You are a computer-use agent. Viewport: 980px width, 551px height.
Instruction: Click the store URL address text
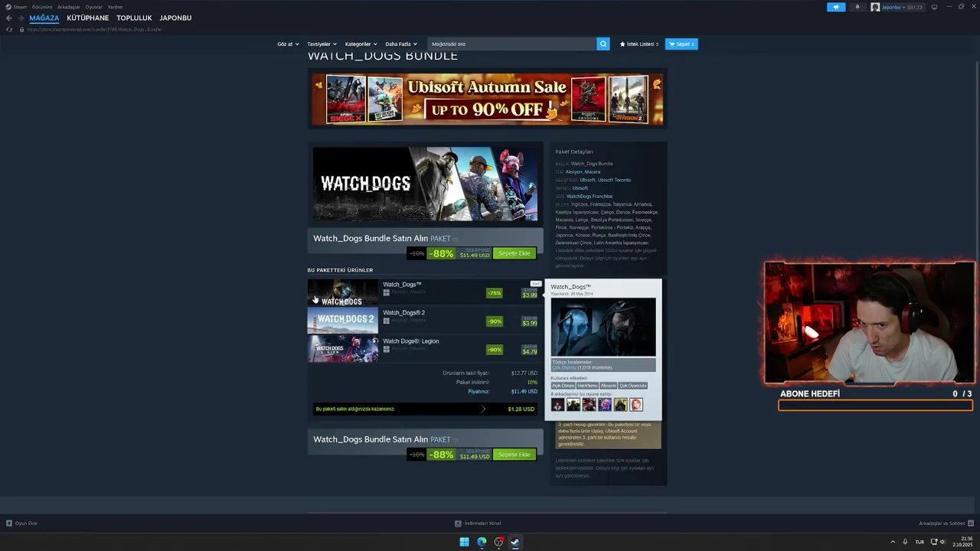point(94,29)
